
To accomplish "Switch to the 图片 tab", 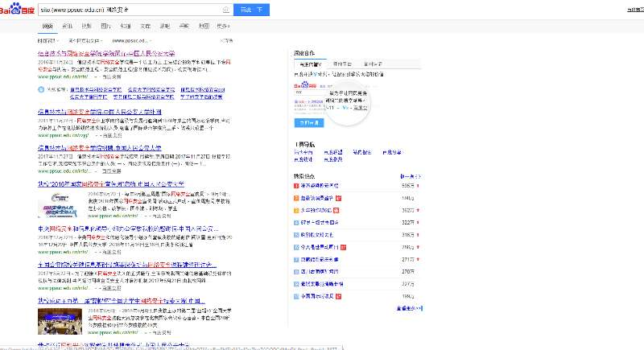I will pos(106,26).
